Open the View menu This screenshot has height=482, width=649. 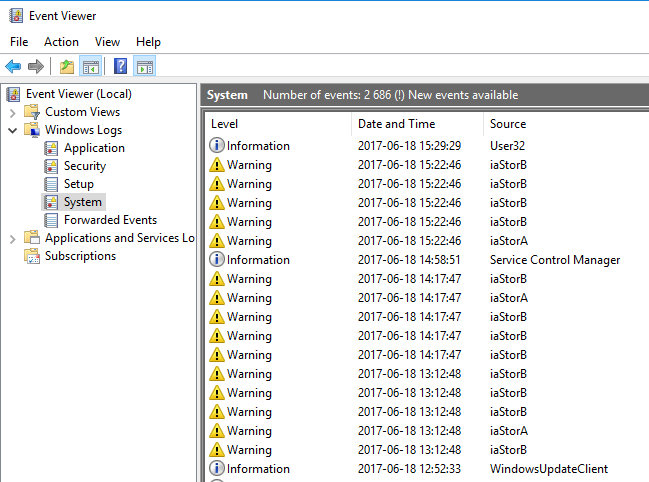107,42
